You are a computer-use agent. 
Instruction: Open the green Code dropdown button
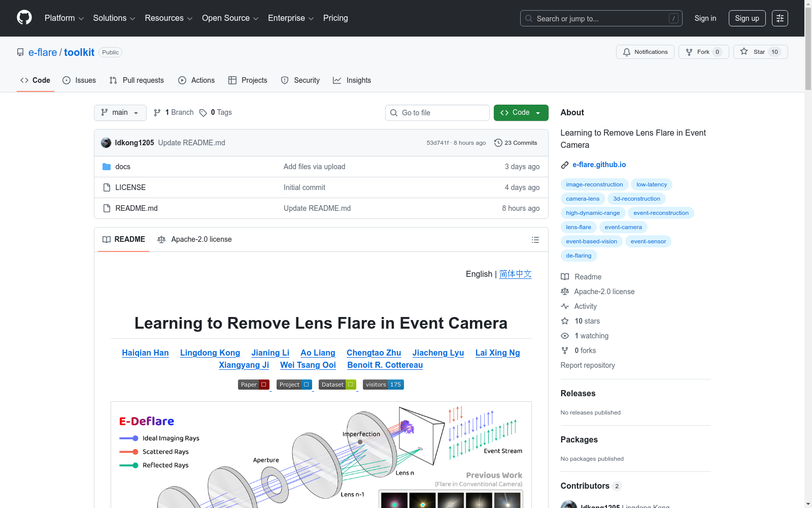tap(521, 113)
